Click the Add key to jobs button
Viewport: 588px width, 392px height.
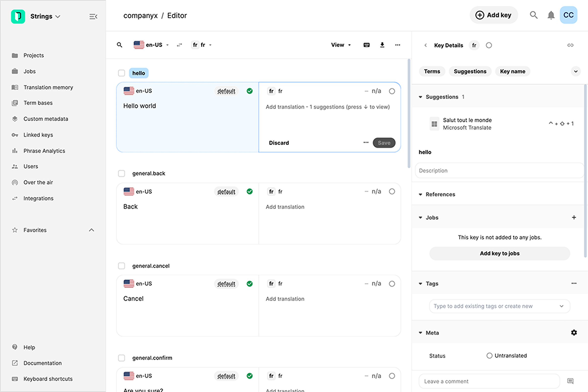tap(500, 253)
